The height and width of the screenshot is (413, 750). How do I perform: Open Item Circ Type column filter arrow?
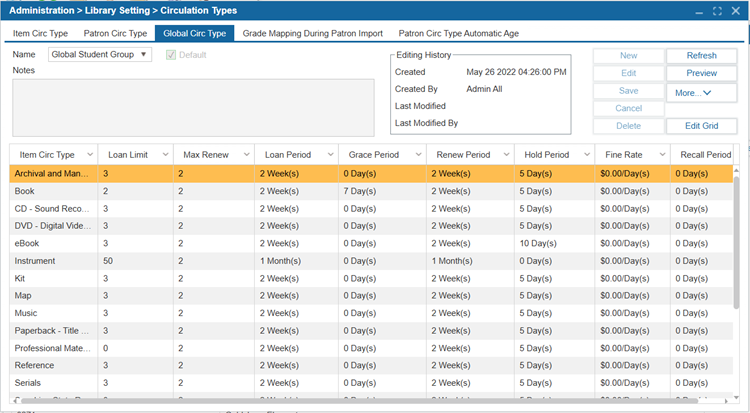point(89,155)
